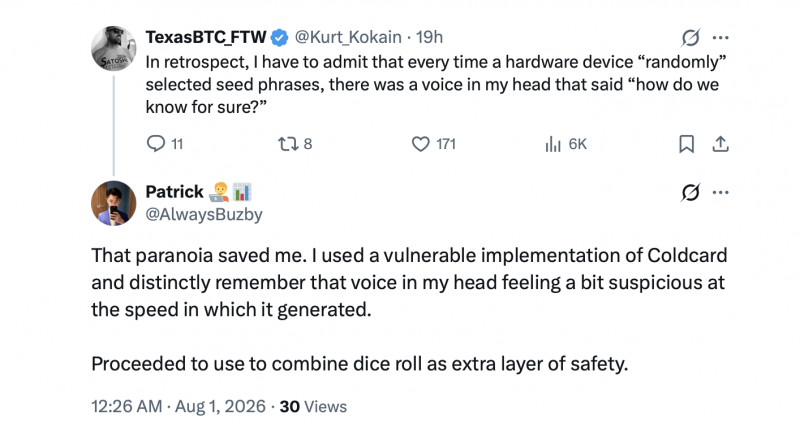Click the blue verified badge
Viewport: 800px width, 428px height.
(279, 37)
